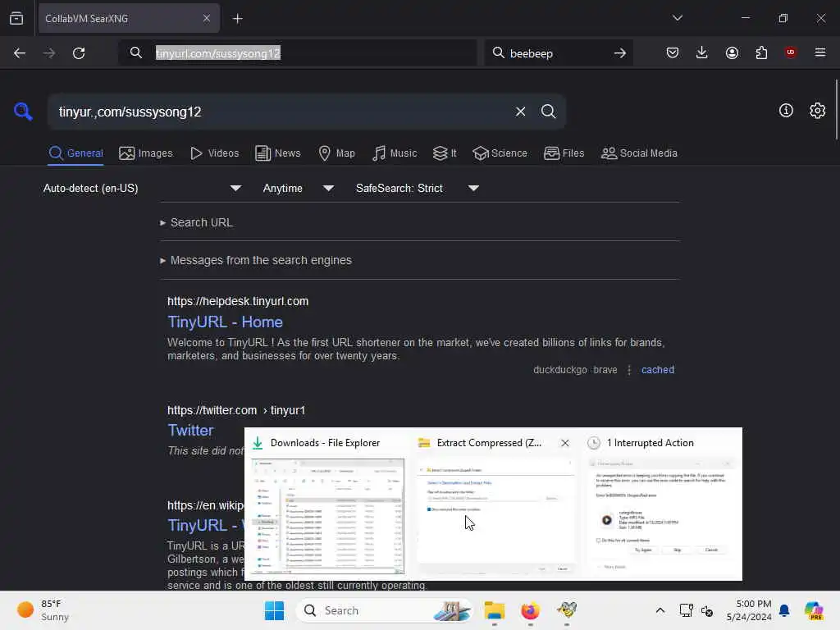The image size is (840, 630).
Task: Close the CollabVM SearXNG tab
Action: [x=206, y=18]
